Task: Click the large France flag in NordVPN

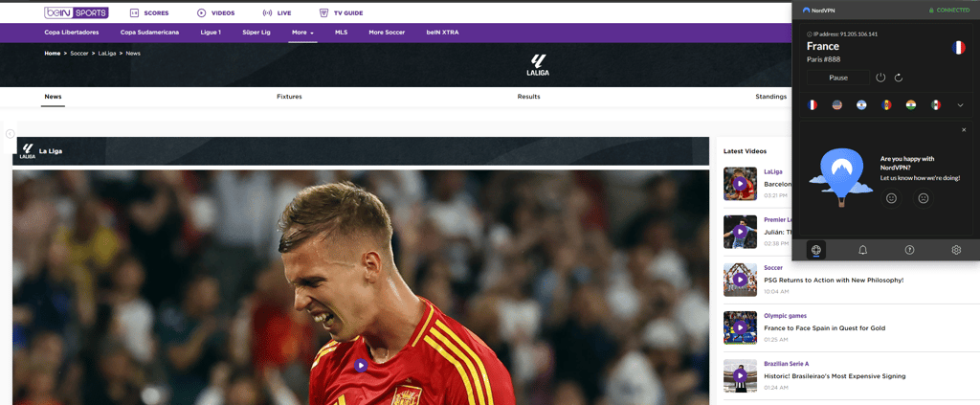Action: [x=958, y=48]
